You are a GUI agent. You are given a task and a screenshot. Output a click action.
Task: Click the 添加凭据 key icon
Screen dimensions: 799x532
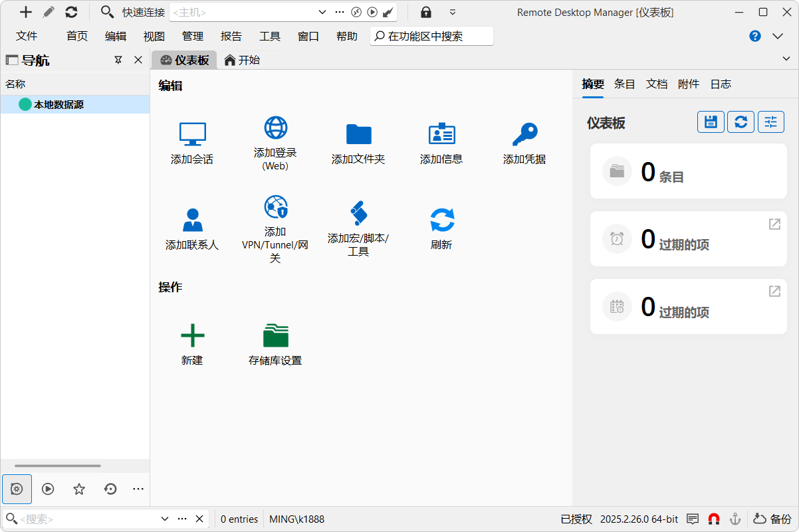(x=524, y=133)
